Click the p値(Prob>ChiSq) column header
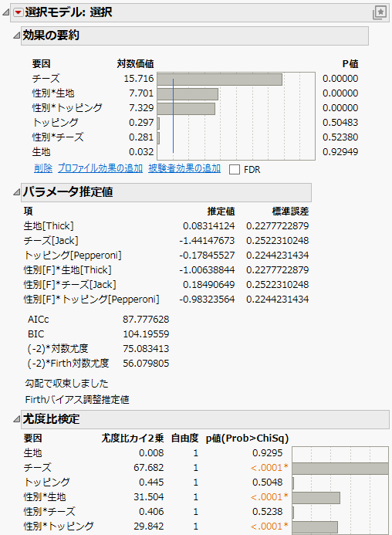Image resolution: width=392 pixels, height=535 pixels. 248,438
